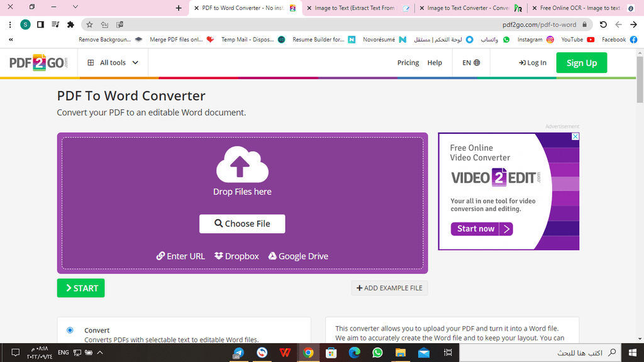This screenshot has width=644, height=362.
Task: Select the Convert radio button
Action: (70, 331)
